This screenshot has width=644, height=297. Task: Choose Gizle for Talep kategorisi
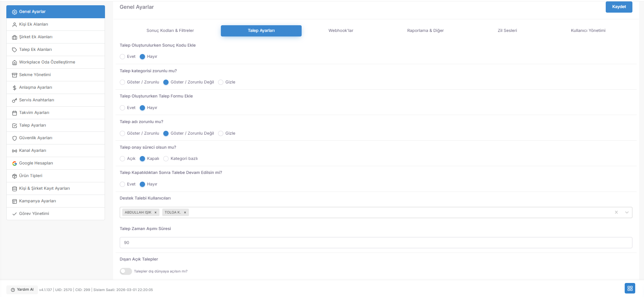221,82
